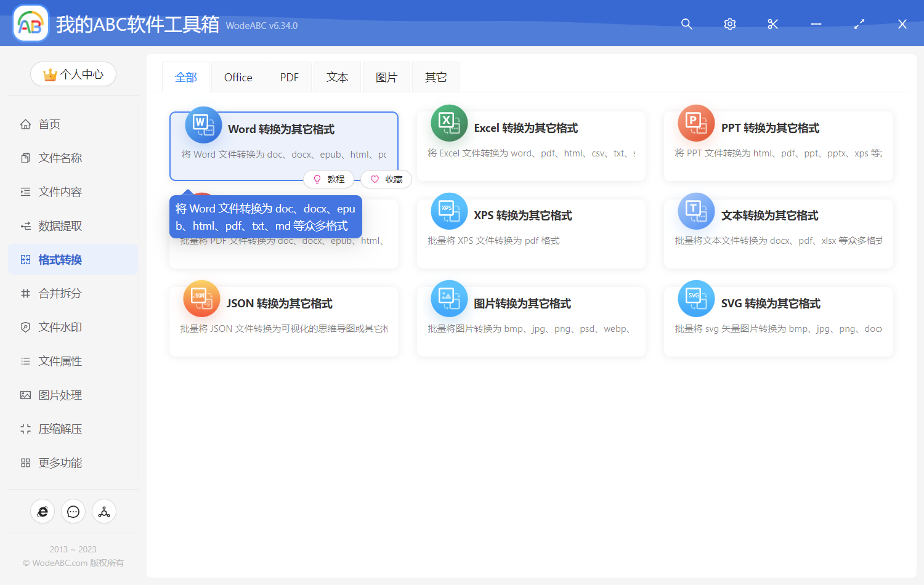Image resolution: width=924 pixels, height=585 pixels.
Task: Open 个人中心
Action: (73, 74)
